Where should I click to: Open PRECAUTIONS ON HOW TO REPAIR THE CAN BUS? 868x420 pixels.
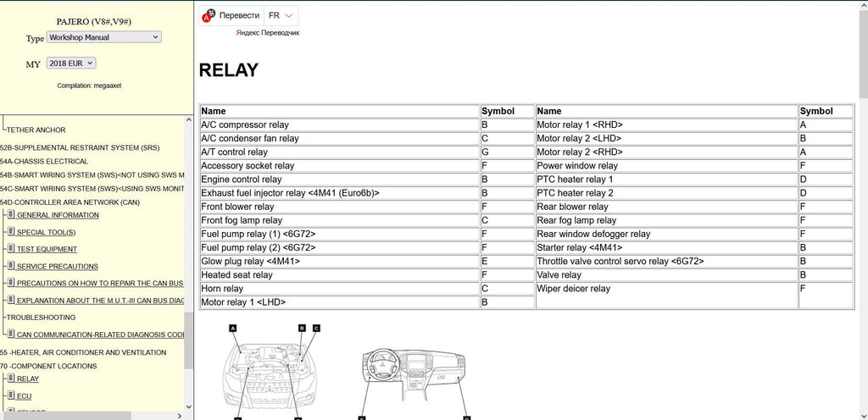(x=100, y=283)
